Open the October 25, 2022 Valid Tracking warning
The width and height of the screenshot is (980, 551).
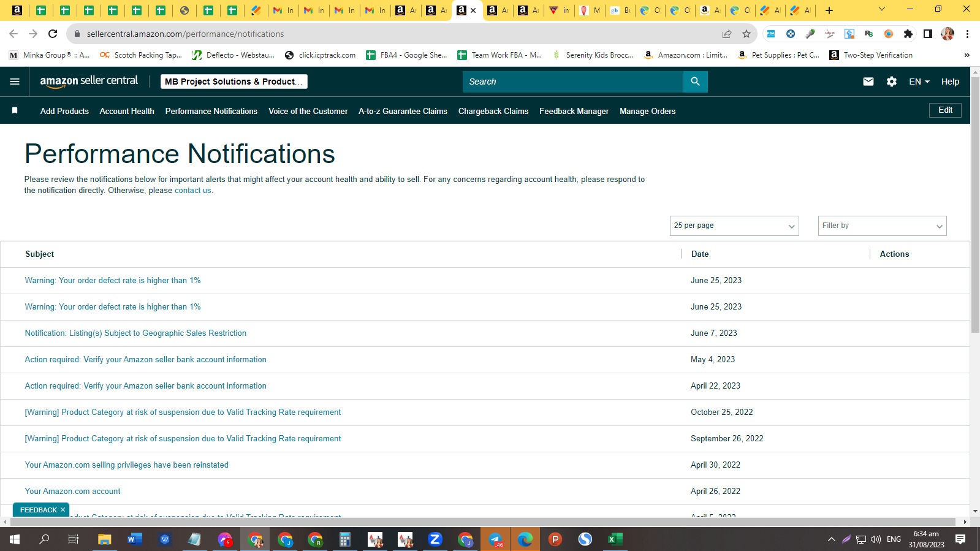tap(183, 412)
